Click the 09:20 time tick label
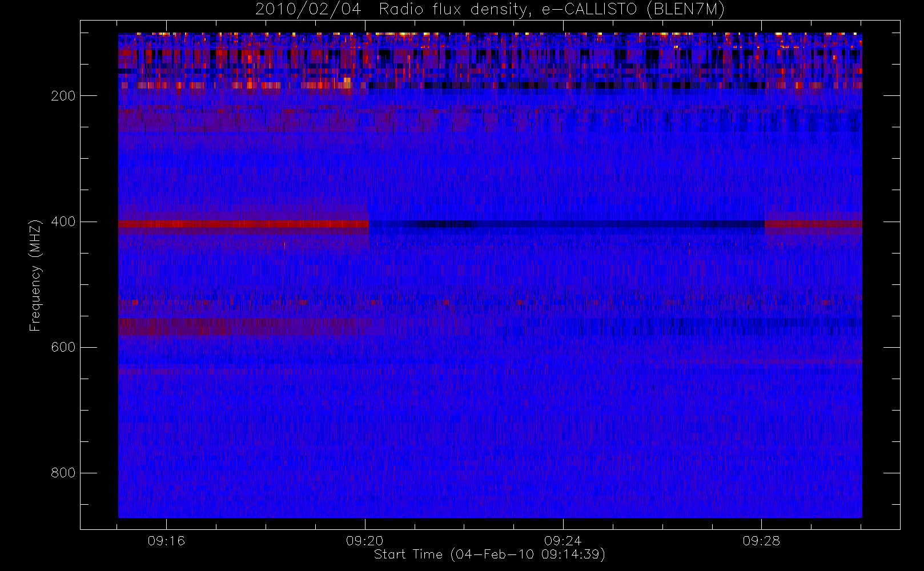The width and height of the screenshot is (924, 571). 365,541
